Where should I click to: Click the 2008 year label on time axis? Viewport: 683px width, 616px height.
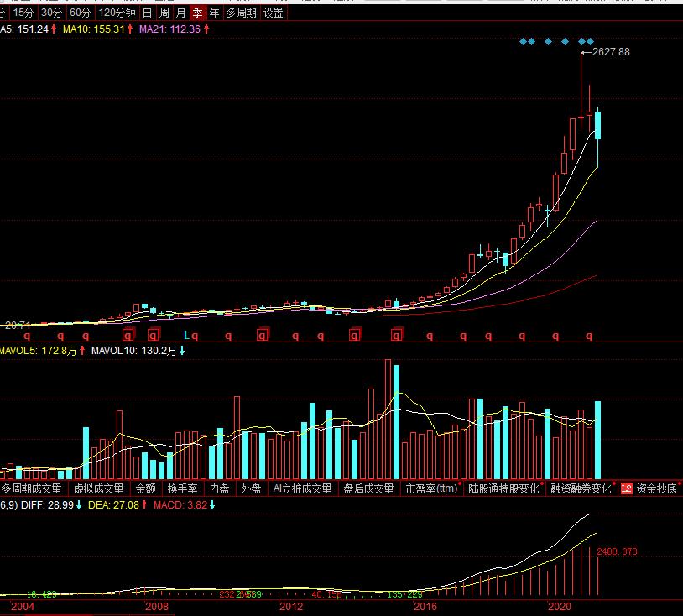tap(157, 607)
